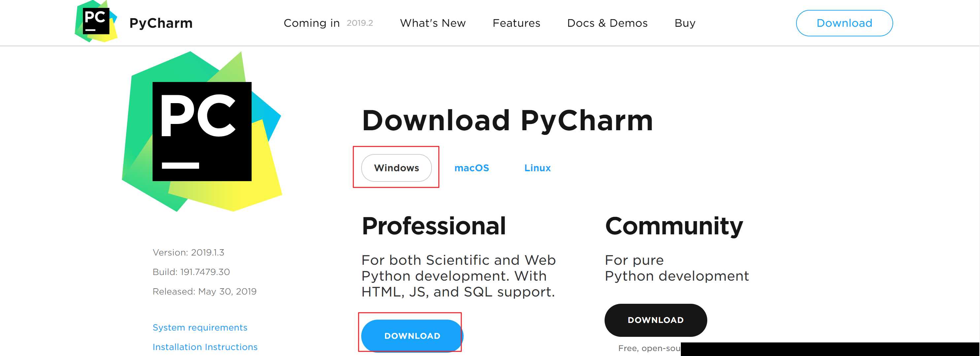Click the Released: May 30, 2019 text
This screenshot has height=356, width=980.
click(204, 291)
